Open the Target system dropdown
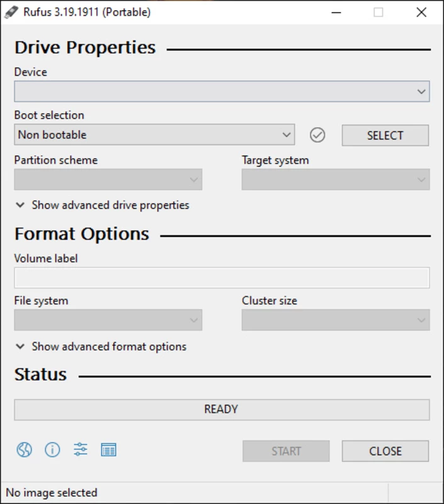 pos(336,180)
